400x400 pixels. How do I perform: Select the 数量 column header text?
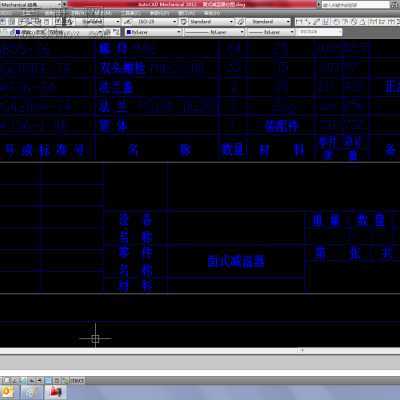tap(232, 150)
